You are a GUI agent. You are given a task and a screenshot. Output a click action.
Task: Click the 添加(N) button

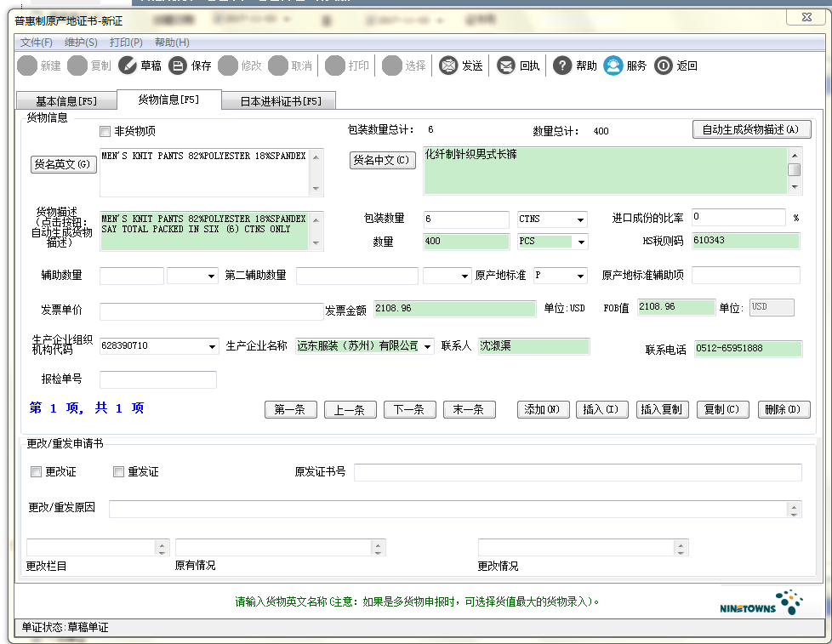[x=543, y=409]
